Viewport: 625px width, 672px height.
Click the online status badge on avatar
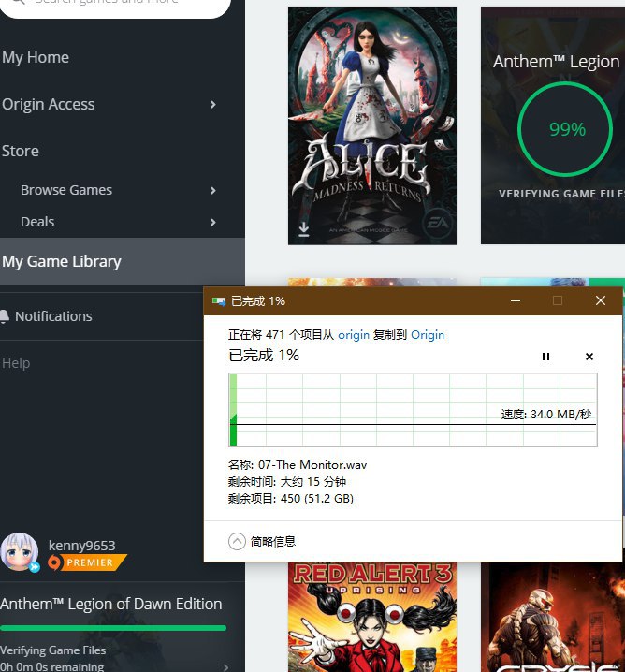(35, 567)
